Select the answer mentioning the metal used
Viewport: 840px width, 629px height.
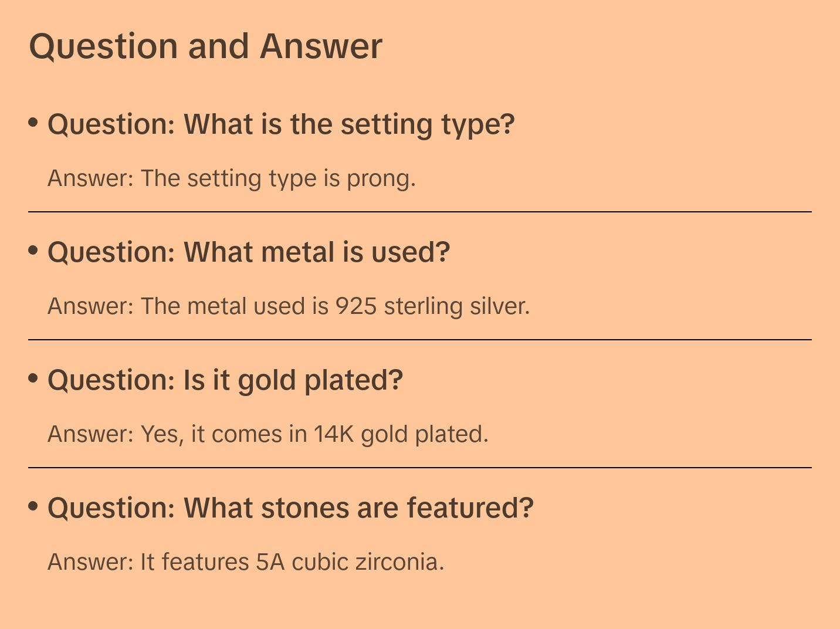coord(289,306)
